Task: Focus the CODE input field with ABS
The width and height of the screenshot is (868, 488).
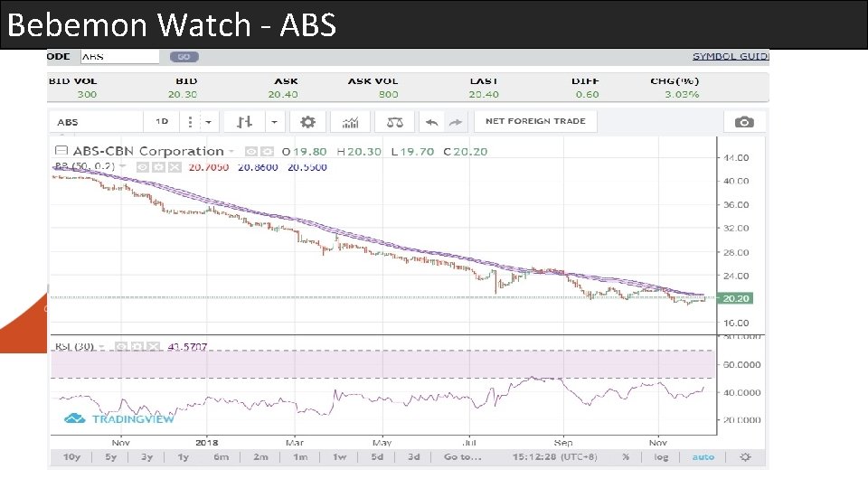Action: (119, 56)
